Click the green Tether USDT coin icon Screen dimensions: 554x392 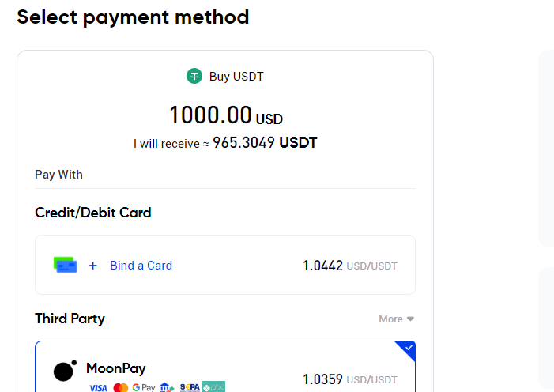click(x=194, y=76)
